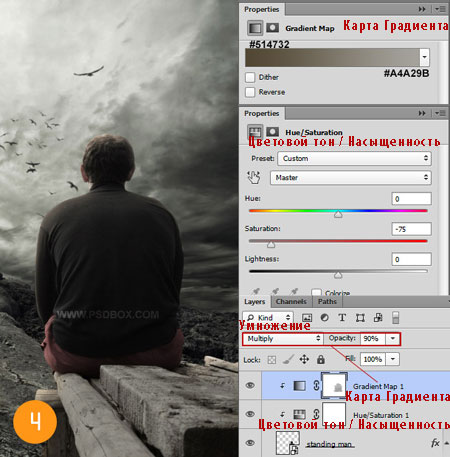Filter layers by shape layers icon
450x457 pixels.
(x=360, y=318)
